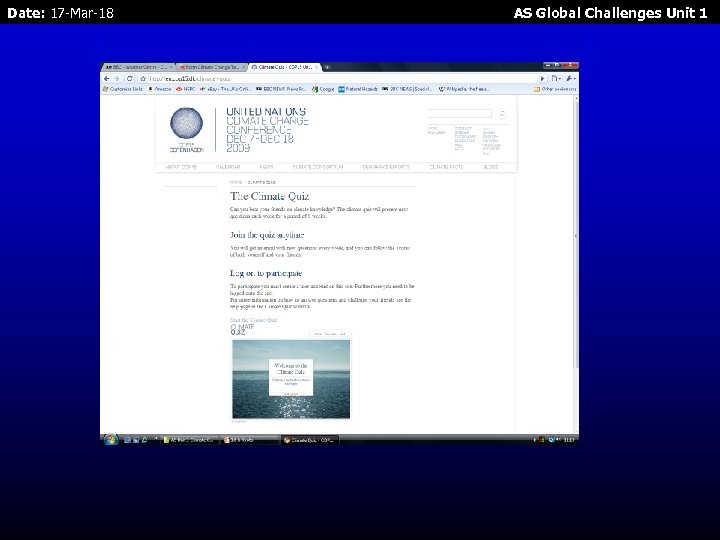This screenshot has height=540, width=720.
Task: Click the site search input field
Action: (459, 113)
